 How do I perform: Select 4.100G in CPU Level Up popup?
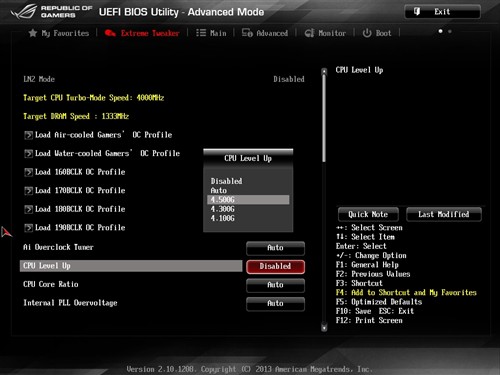click(248, 218)
